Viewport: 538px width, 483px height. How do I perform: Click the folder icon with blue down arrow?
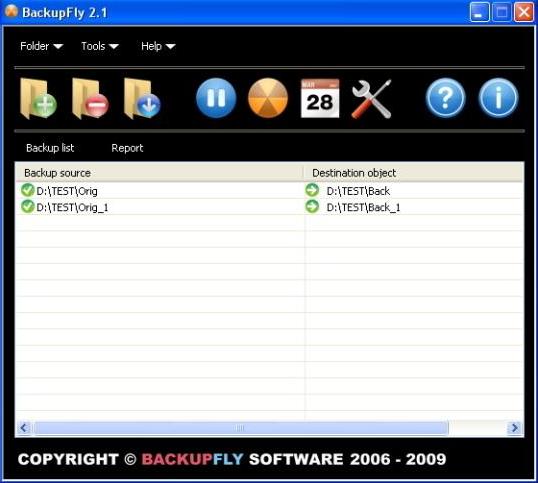pyautogui.click(x=142, y=99)
